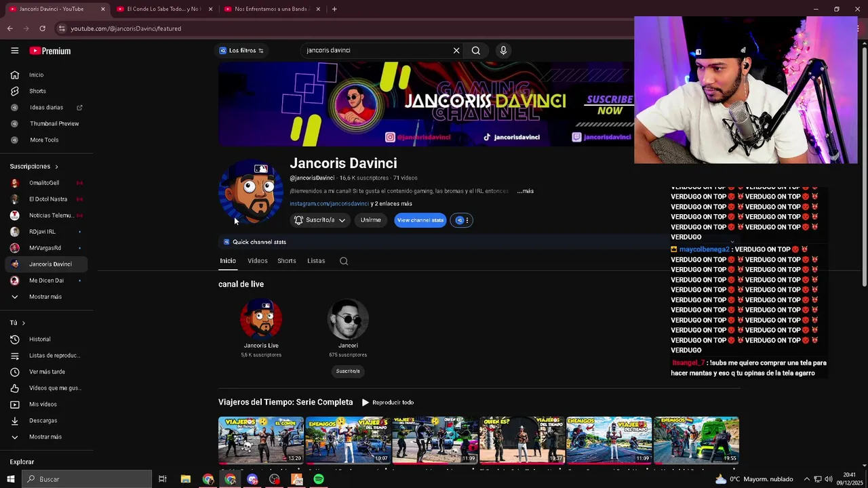Click View channel stats button
The height and width of the screenshot is (488, 868).
pyautogui.click(x=420, y=220)
